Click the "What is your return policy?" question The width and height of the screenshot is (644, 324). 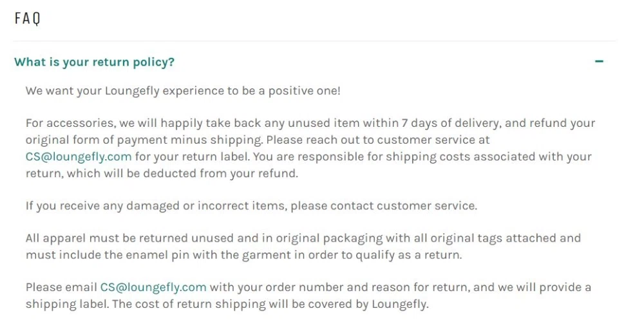[x=95, y=62]
